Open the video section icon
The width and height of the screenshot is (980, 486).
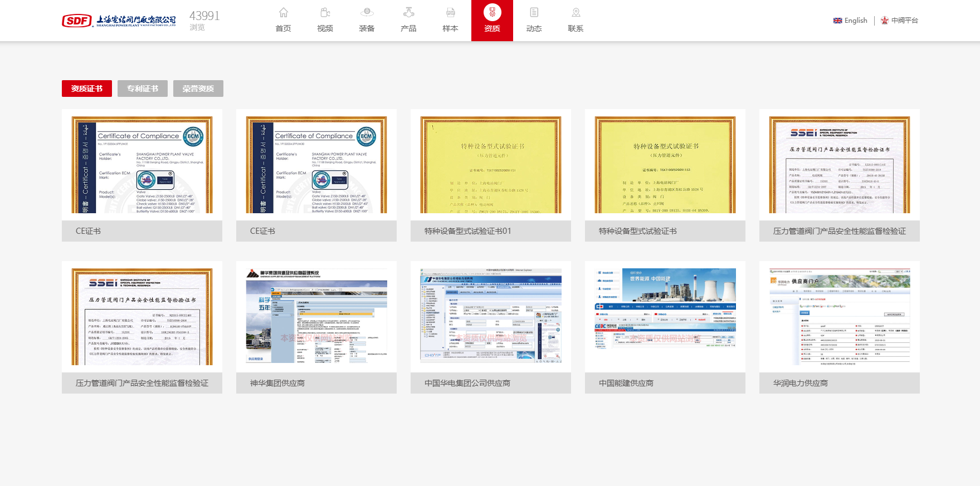tap(325, 13)
